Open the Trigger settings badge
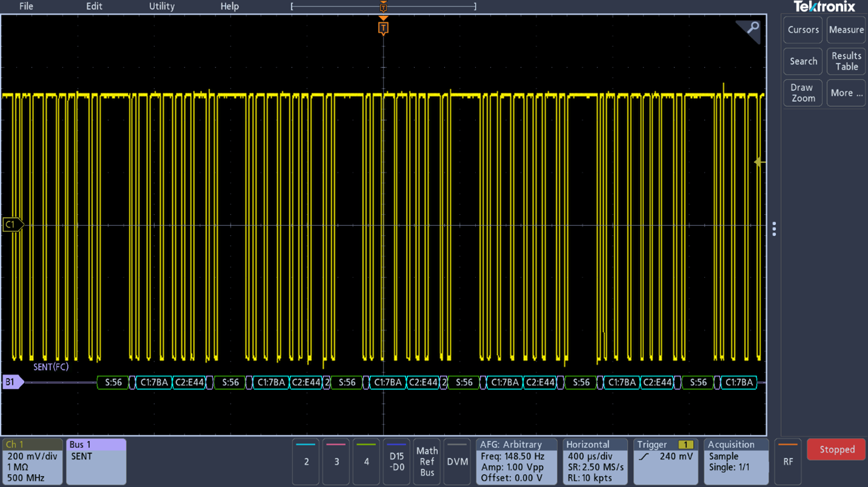Screen dimensions: 868x487 665,462
